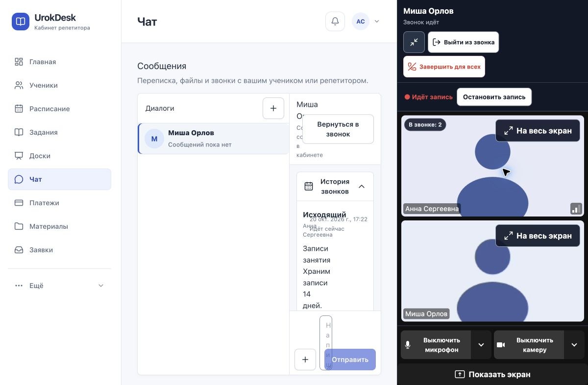Go to Главная in the sidebar
The width and height of the screenshot is (588, 385).
point(60,62)
